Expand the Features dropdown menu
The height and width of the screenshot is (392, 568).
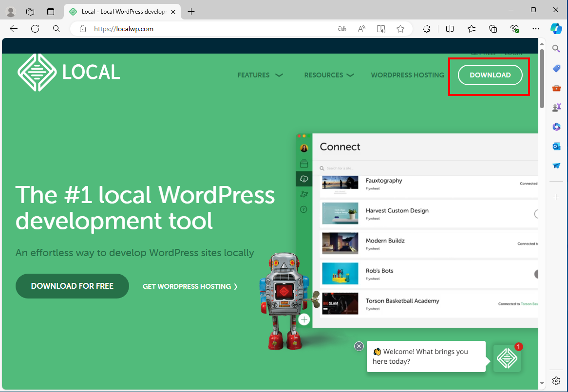coord(260,75)
